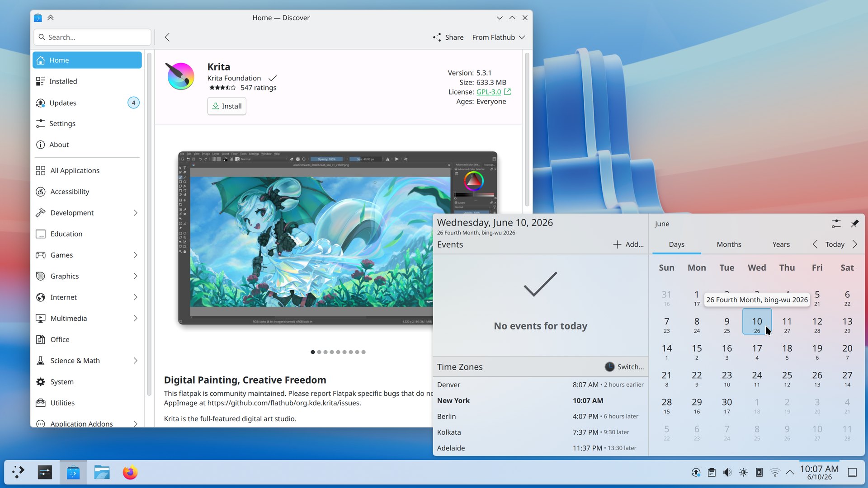Select the Office category

[x=87, y=339]
